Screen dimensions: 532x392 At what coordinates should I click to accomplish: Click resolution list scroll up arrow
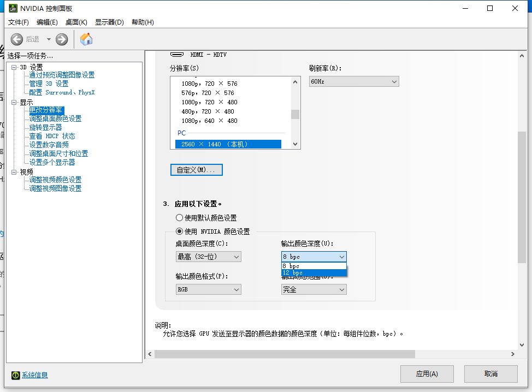(x=295, y=82)
